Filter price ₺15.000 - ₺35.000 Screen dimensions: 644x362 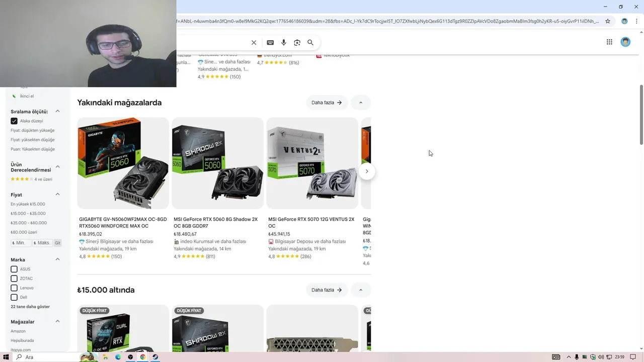[x=28, y=214]
